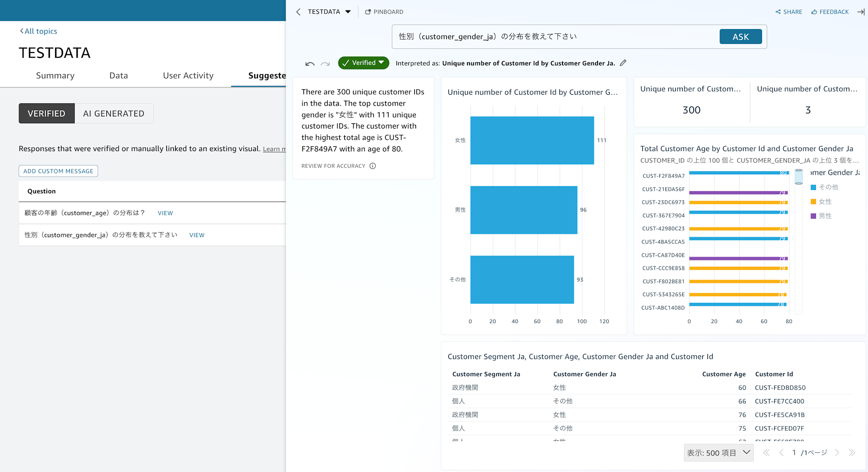Image resolution: width=868 pixels, height=472 pixels.
Task: Click the Customer Id column header
Action: (774, 374)
